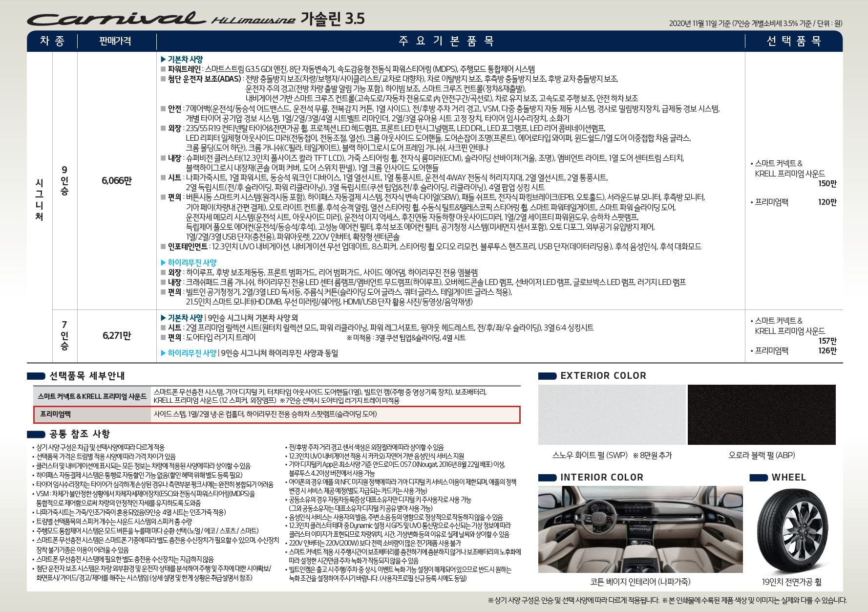Click the WHEEL heading
This screenshot has height=612, width=868.
pyautogui.click(x=789, y=477)
